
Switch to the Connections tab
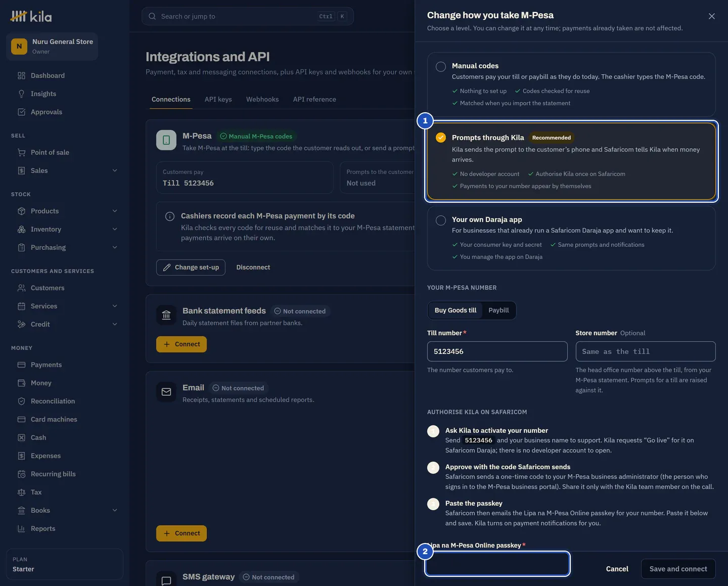coord(171,99)
